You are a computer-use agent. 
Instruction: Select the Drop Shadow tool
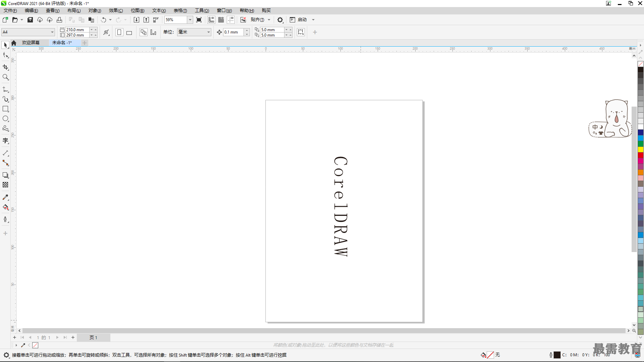[5, 175]
